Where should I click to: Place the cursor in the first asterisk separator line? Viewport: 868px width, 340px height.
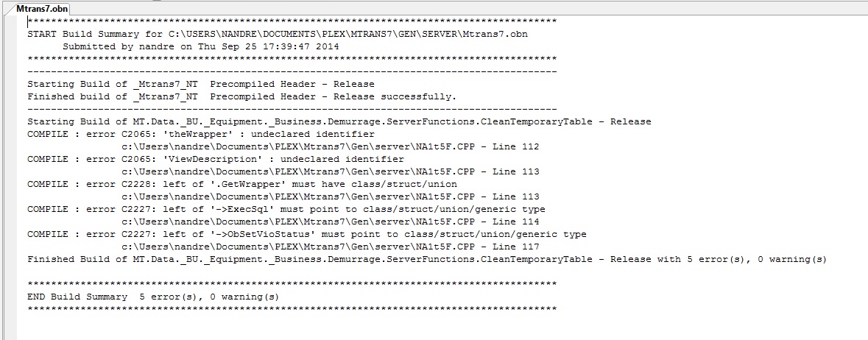[x=292, y=21]
